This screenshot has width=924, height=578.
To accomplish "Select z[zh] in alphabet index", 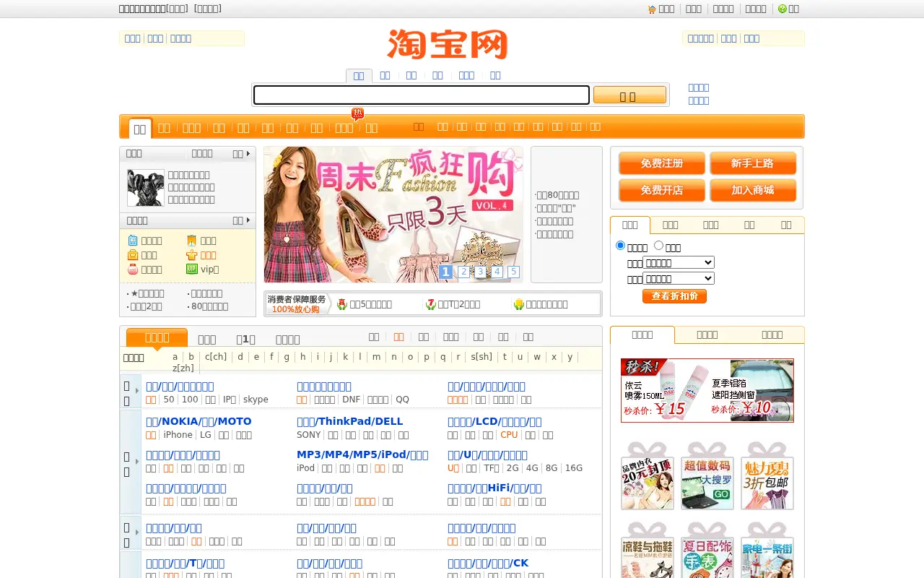I will click(x=183, y=368).
